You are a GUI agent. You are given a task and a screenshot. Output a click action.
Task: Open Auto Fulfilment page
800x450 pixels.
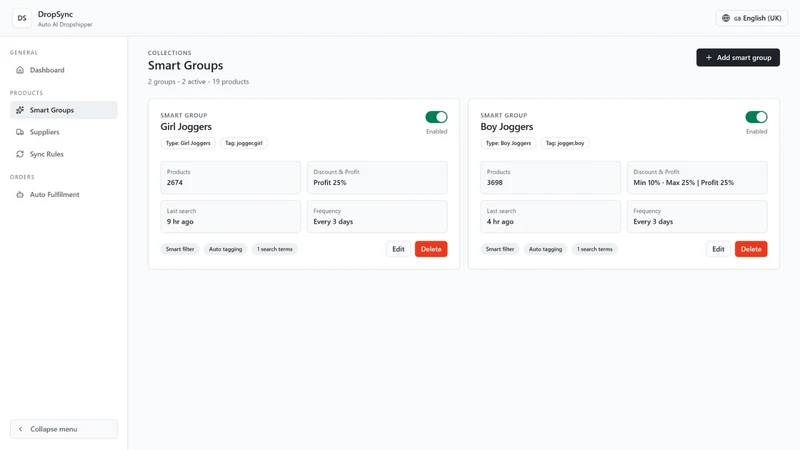[64, 194]
